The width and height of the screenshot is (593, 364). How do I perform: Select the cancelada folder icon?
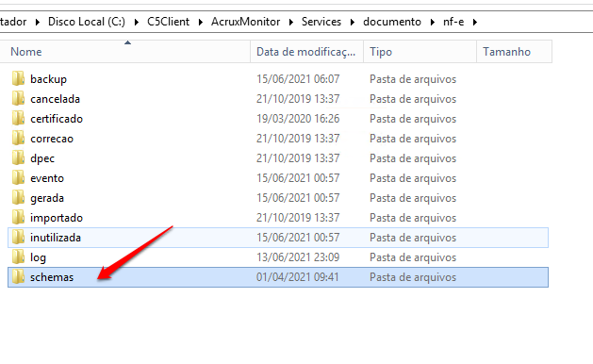click(x=18, y=98)
